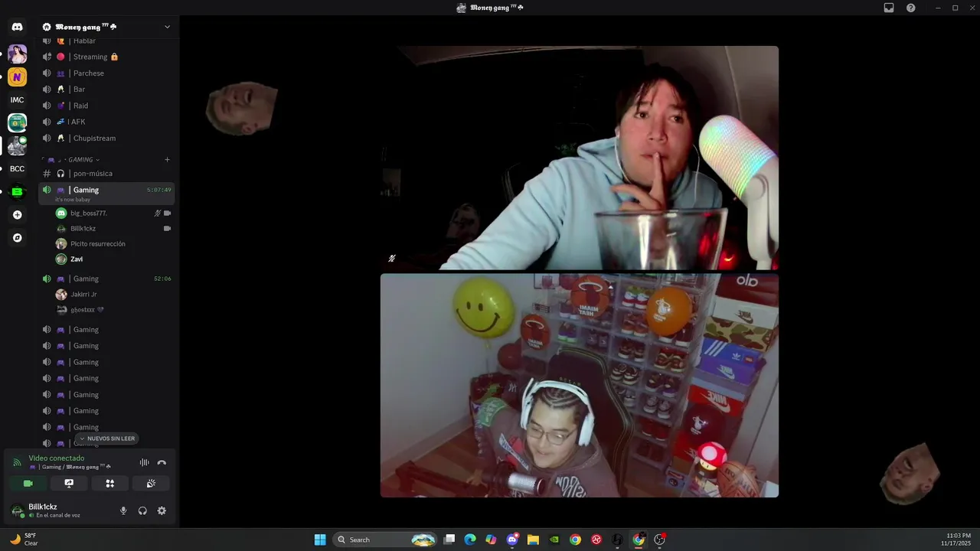980x551 pixels.
Task: Jump to new unreads via NUEVOS SIN LEER
Action: (107, 439)
